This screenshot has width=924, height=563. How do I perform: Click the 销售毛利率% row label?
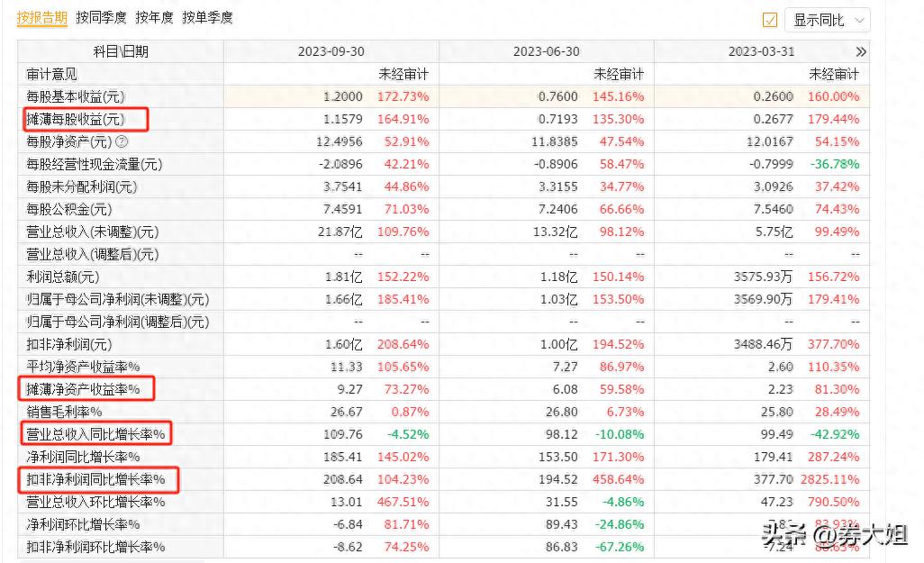click(x=64, y=412)
